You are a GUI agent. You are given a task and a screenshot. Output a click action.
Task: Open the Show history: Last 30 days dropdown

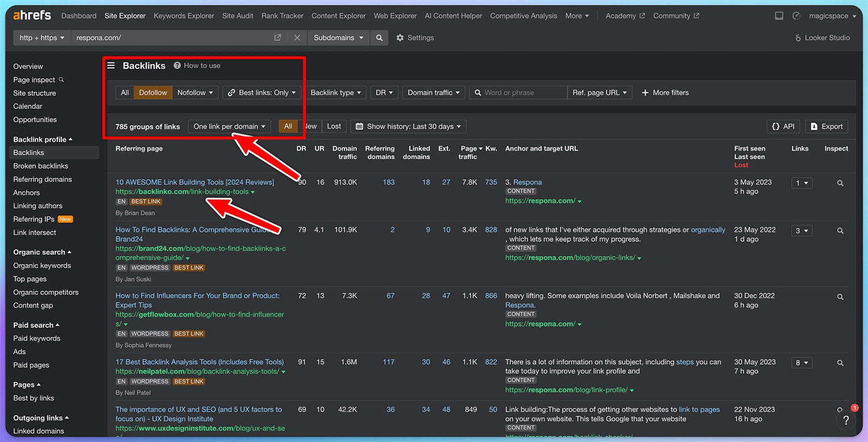click(408, 126)
